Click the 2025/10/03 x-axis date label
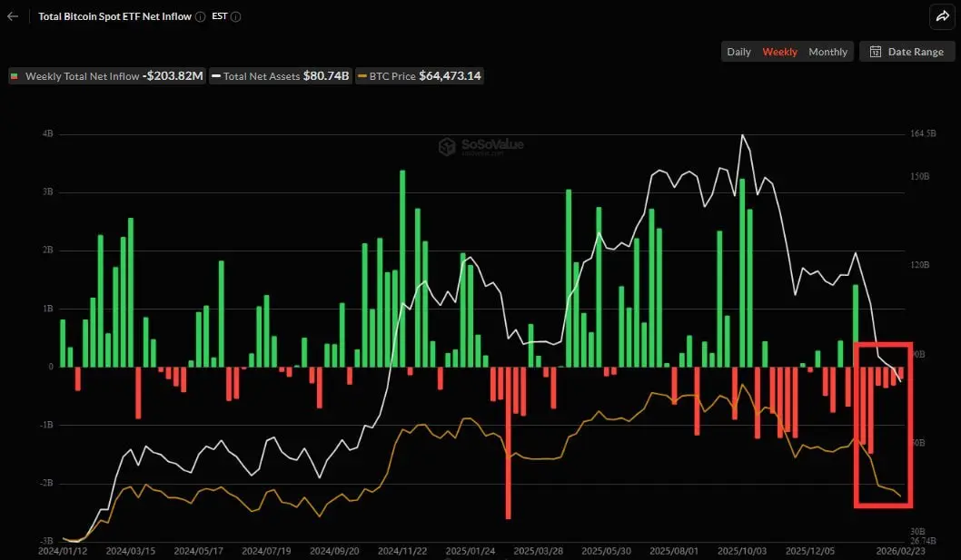Viewport: 961px width, 560px height. (x=741, y=551)
